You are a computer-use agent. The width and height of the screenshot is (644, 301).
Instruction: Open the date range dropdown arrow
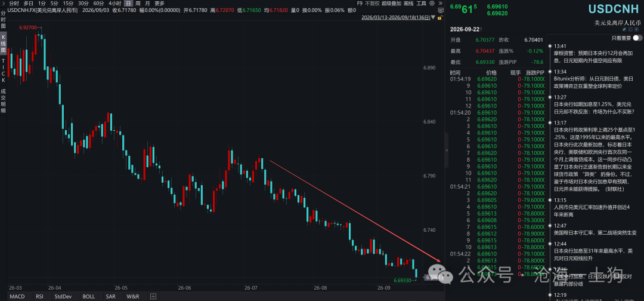433,18
